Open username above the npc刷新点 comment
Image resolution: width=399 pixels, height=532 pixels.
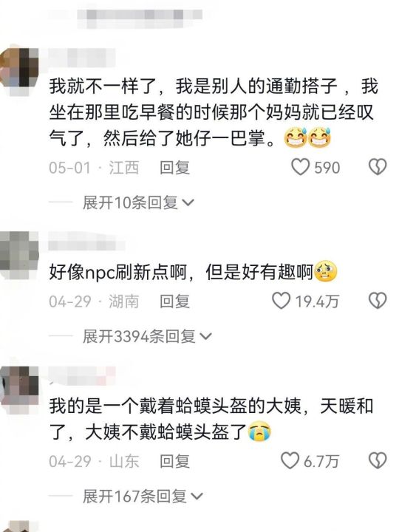86,242
